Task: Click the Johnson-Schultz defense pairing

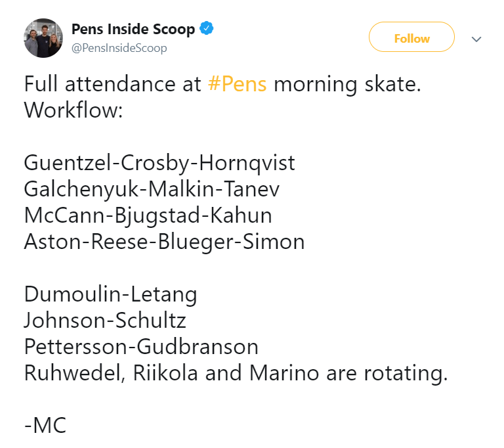Action: click(105, 320)
